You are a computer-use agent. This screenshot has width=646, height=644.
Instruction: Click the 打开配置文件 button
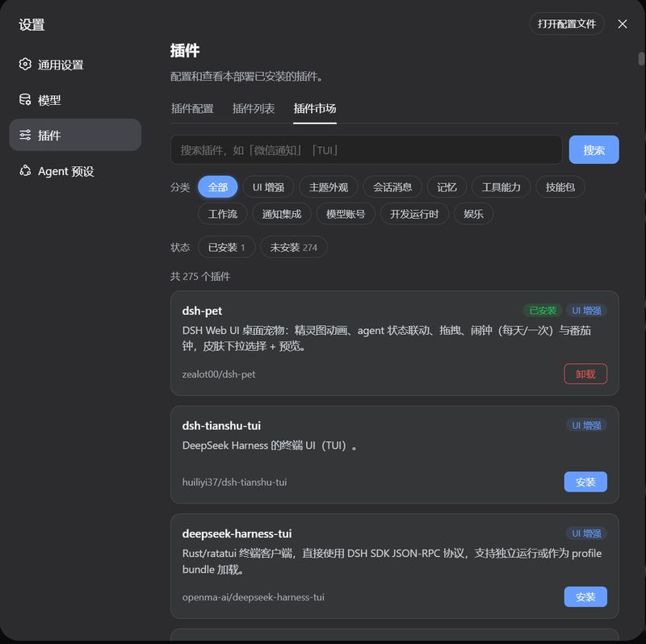point(567,24)
